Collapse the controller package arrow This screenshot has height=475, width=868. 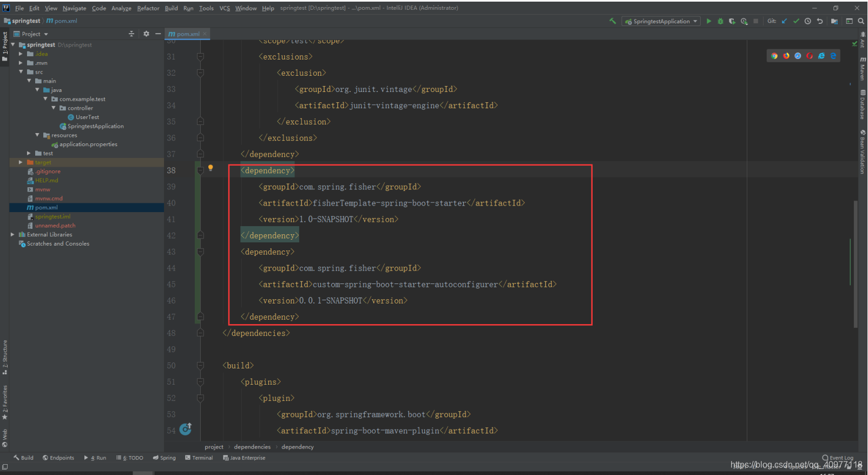[54, 108]
